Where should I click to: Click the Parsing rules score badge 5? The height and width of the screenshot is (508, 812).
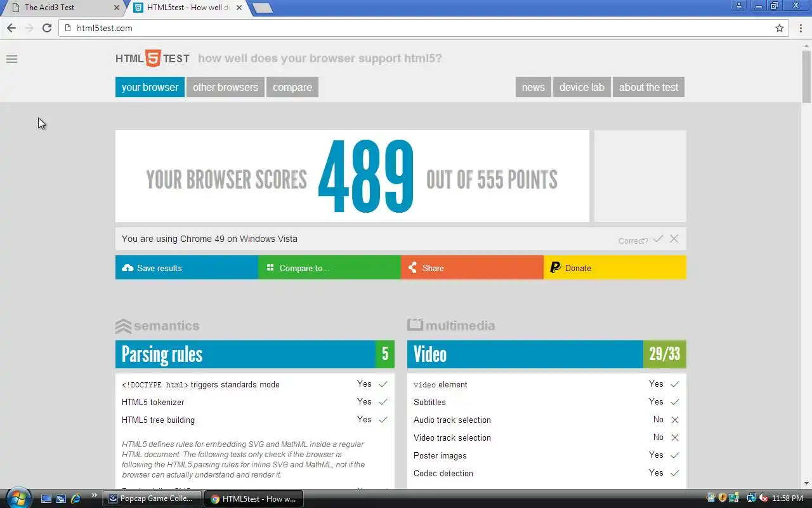[x=385, y=354]
